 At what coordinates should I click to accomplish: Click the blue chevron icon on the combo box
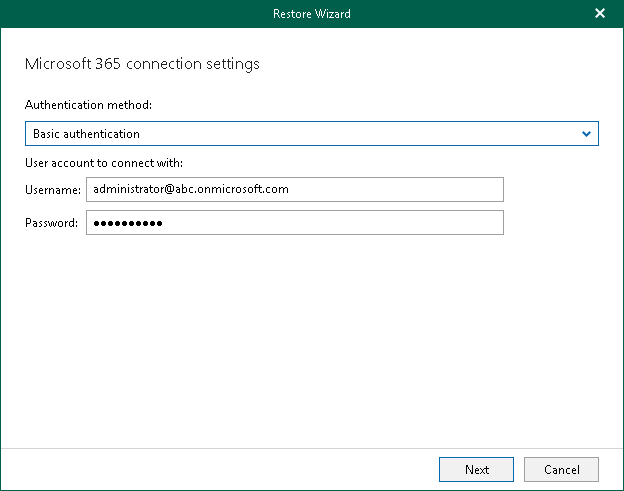tap(587, 133)
